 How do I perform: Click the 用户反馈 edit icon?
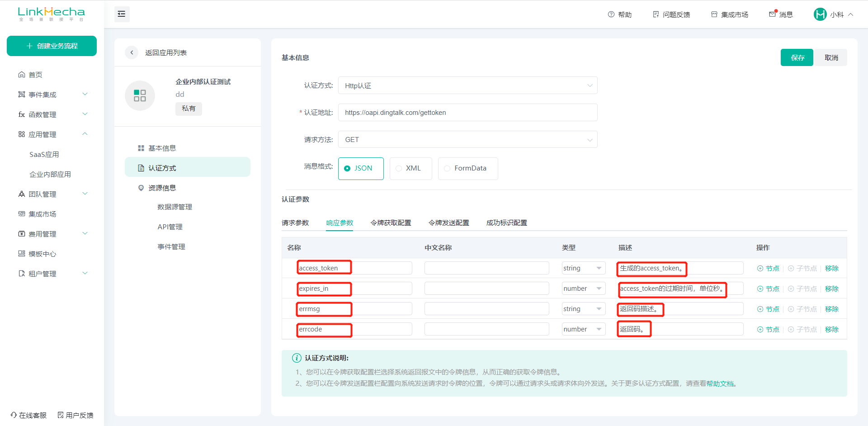tap(61, 415)
